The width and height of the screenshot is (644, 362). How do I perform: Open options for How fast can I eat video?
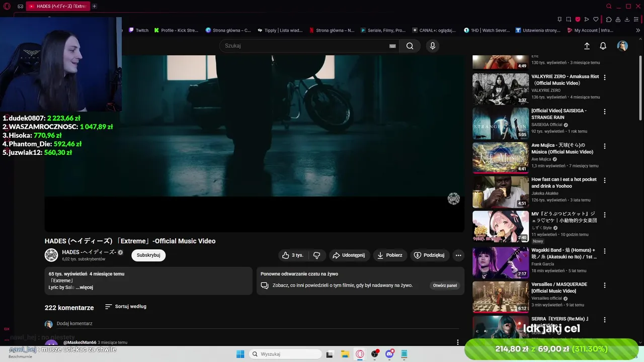click(605, 180)
